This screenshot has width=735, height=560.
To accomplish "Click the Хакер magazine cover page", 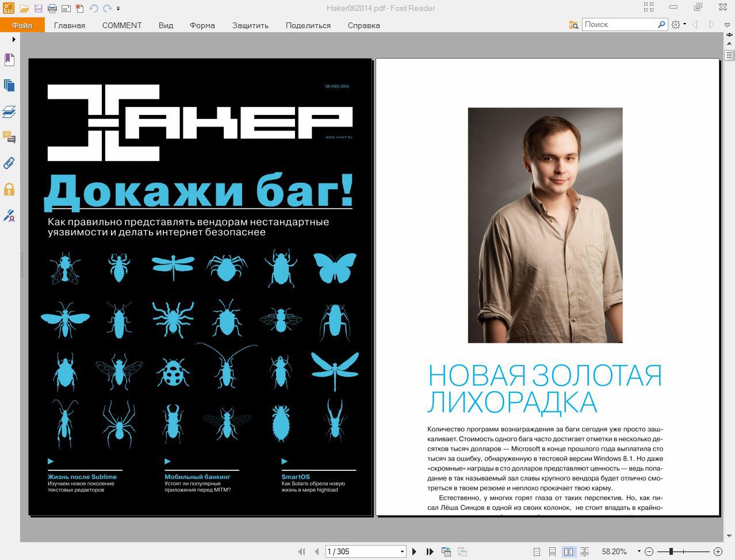I will [201, 287].
